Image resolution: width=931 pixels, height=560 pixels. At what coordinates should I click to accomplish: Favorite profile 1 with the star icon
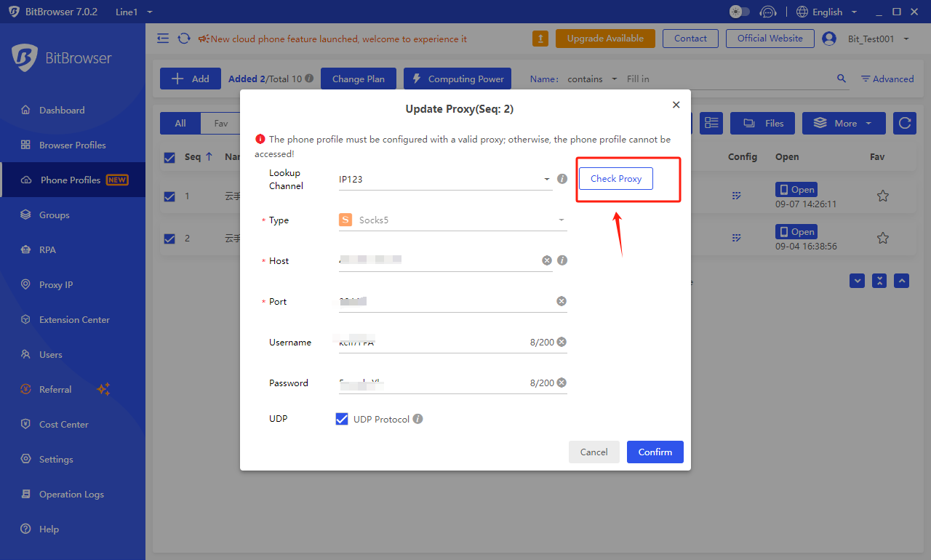tap(882, 196)
